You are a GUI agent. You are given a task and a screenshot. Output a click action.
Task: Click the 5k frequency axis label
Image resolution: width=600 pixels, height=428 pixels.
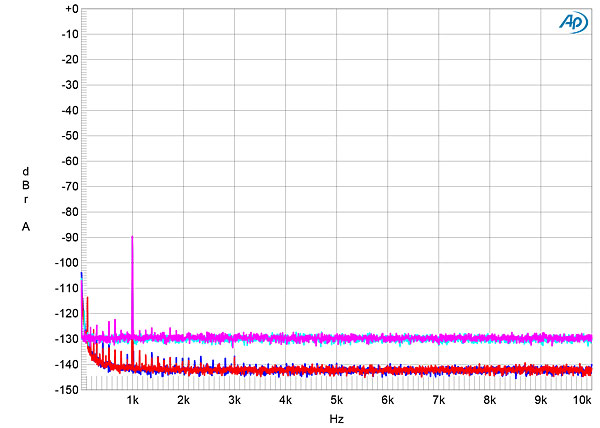click(x=336, y=400)
